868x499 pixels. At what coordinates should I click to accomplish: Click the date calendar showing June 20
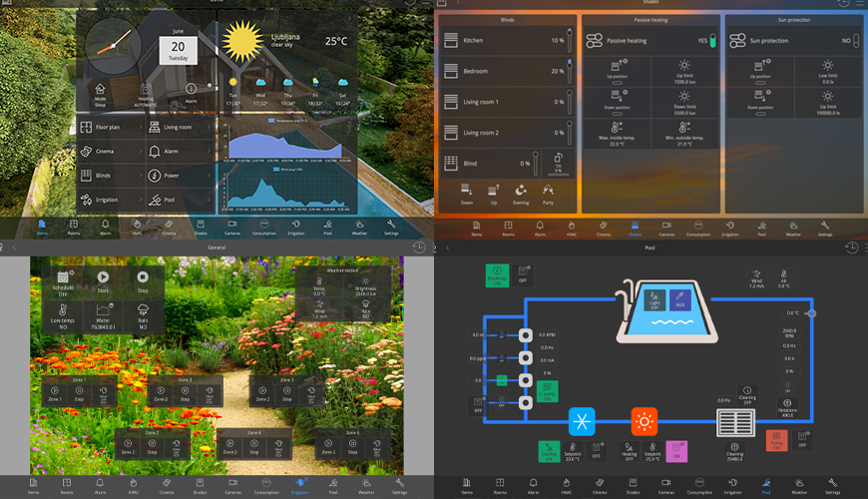click(x=178, y=50)
